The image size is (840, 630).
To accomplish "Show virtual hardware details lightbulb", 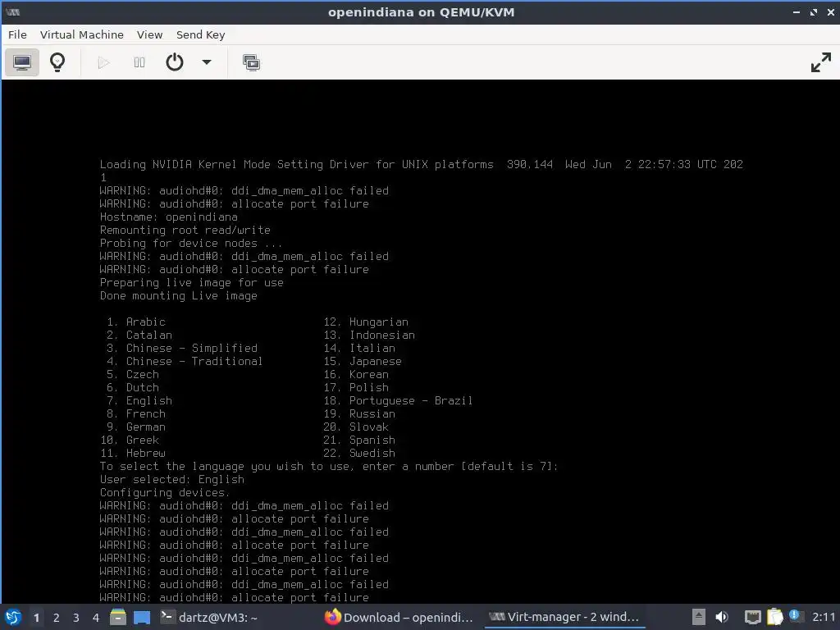I will click(x=57, y=62).
